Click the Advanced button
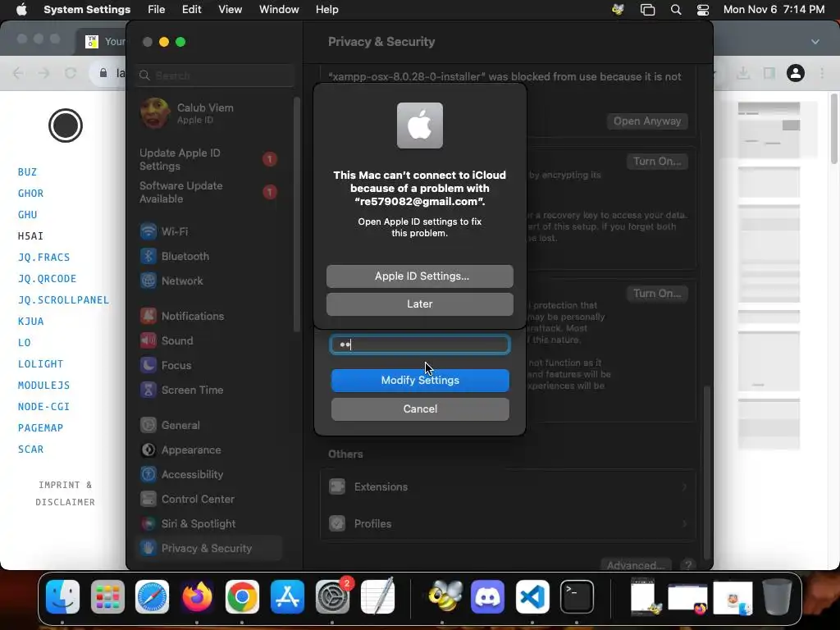The height and width of the screenshot is (630, 840). (636, 564)
